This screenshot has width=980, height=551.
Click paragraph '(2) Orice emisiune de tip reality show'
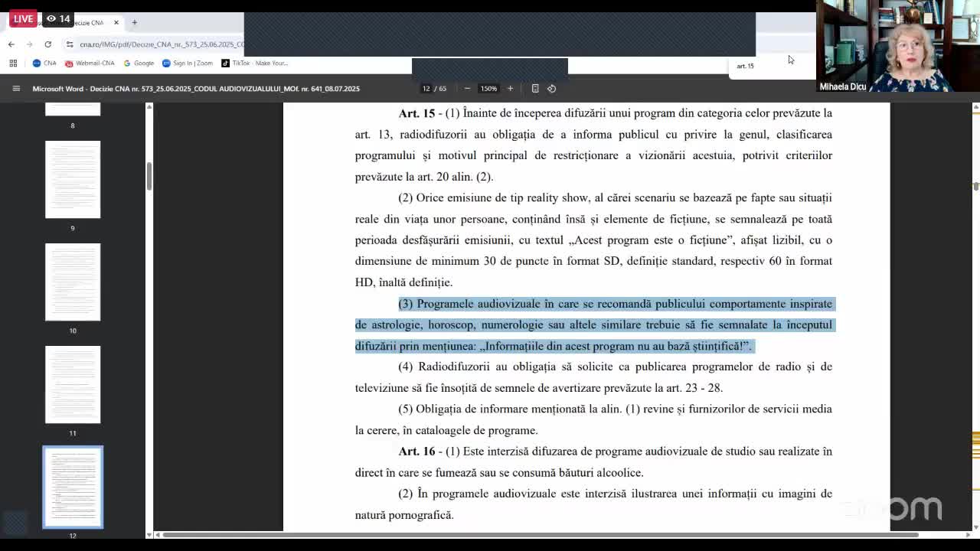[593, 240]
